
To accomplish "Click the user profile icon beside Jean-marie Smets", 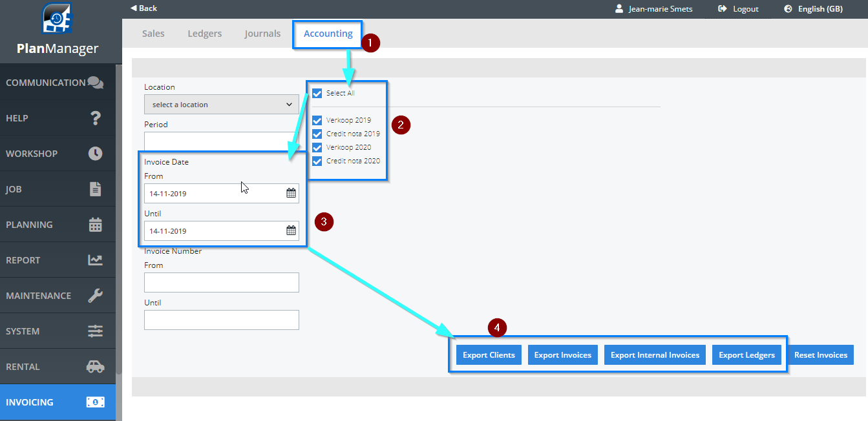I will (x=619, y=9).
